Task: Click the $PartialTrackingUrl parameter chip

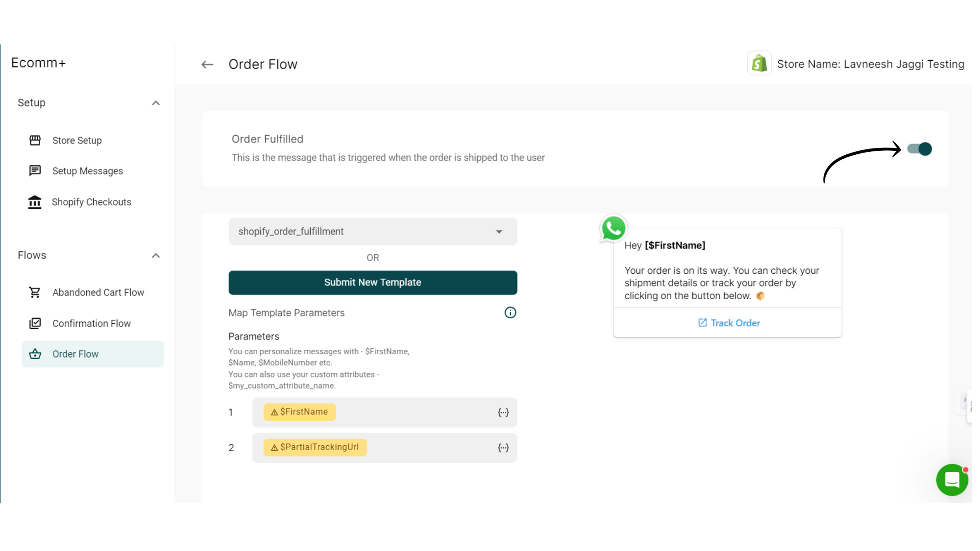Action: [x=315, y=447]
